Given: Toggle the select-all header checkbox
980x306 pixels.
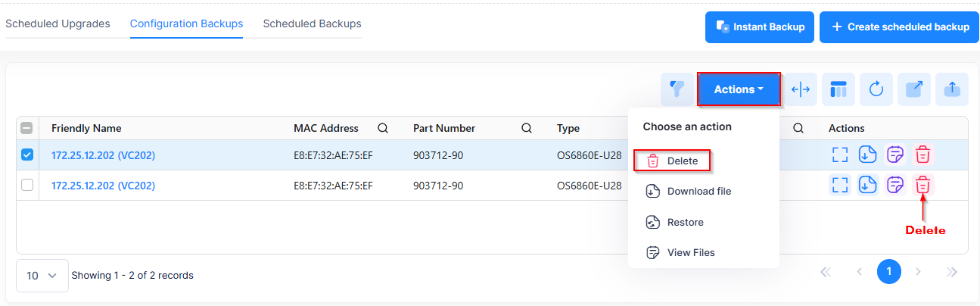Looking at the screenshot, I should pos(27,128).
